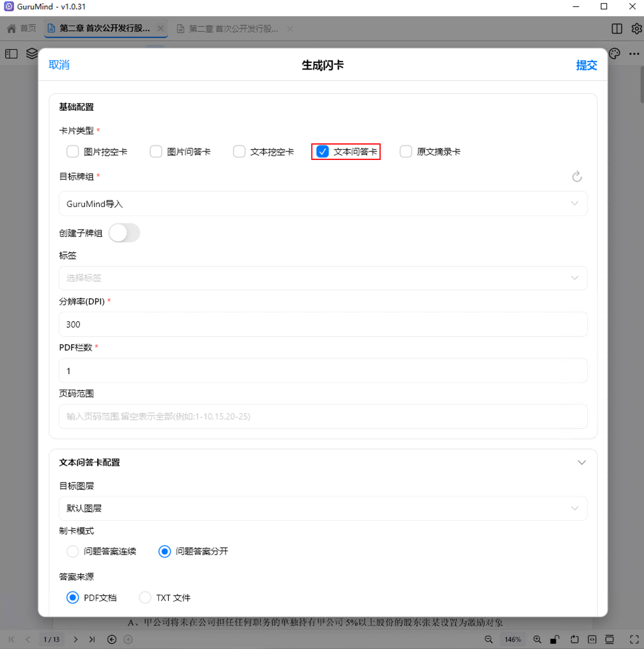The height and width of the screenshot is (649, 644).
Task: Zoom out with the magnifier minus
Action: click(x=489, y=639)
